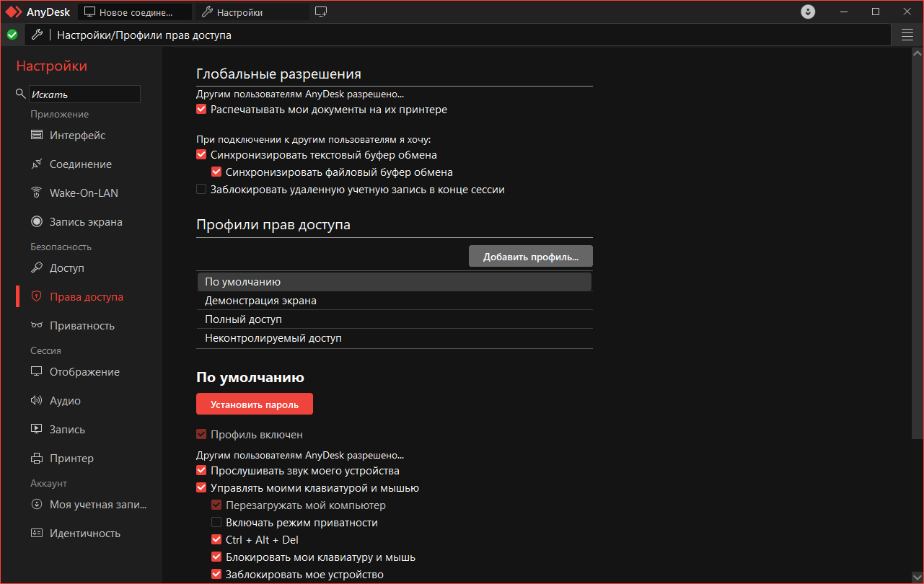Go to Приватность glasses icon section
Screen dimensions: 924x584
click(x=37, y=326)
